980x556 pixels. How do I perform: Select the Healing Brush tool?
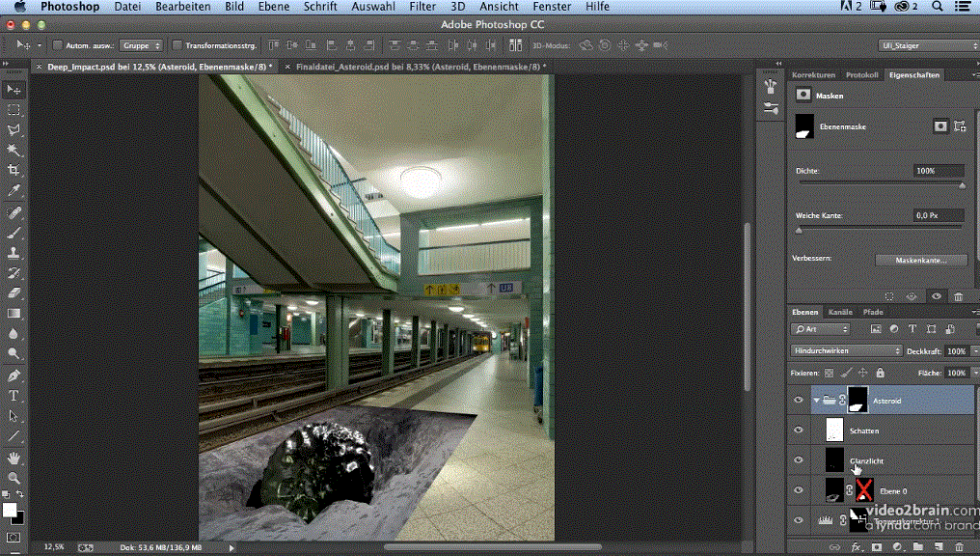(x=14, y=212)
